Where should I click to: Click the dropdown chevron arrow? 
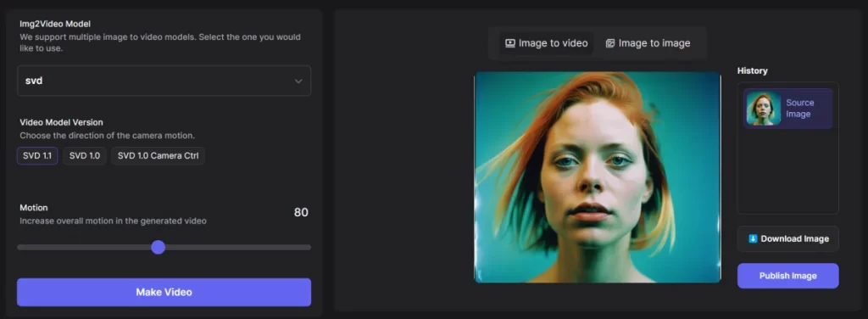point(298,81)
